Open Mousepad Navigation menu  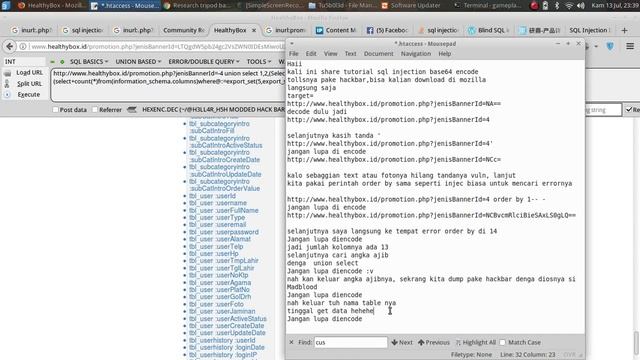(x=416, y=54)
